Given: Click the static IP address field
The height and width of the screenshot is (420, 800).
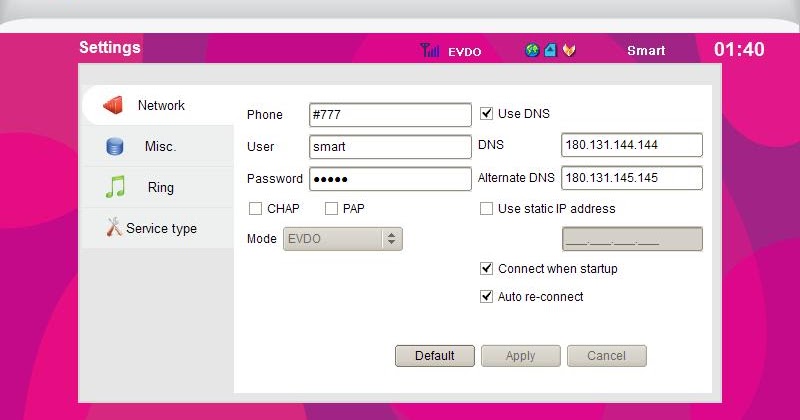Looking at the screenshot, I should [632, 239].
